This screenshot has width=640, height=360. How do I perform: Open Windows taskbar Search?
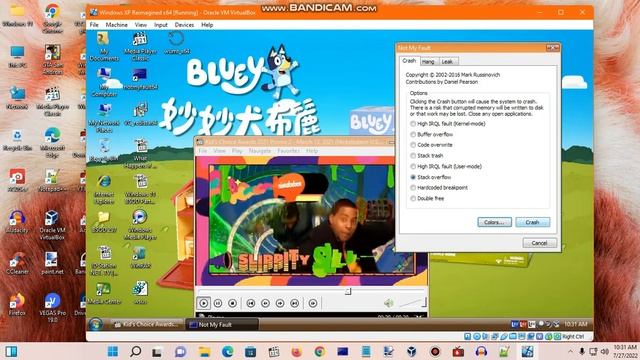pyautogui.click(x=136, y=351)
